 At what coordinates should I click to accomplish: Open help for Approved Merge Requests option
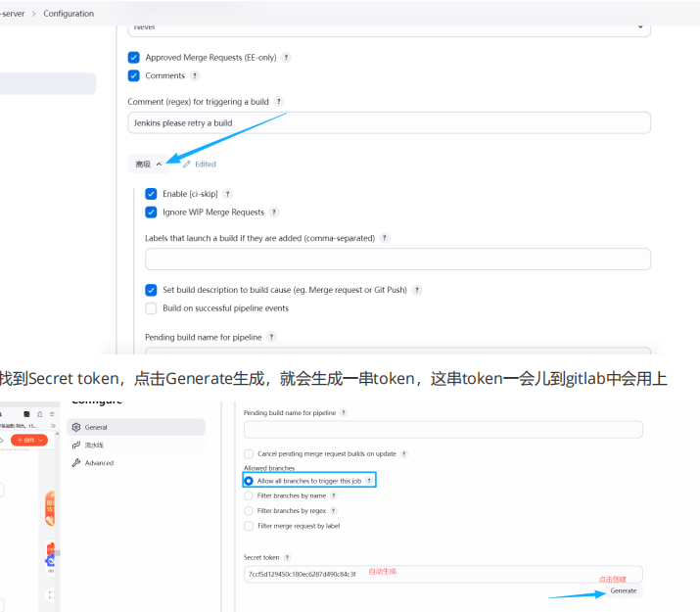(286, 58)
